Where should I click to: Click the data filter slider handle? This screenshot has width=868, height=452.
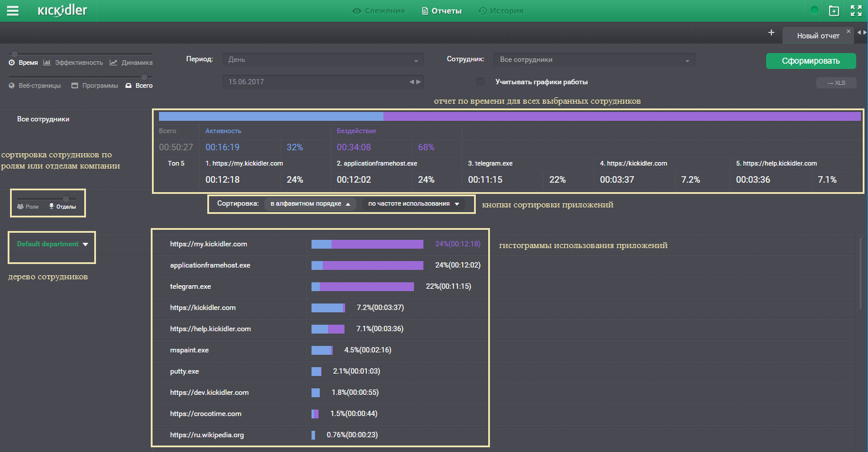(144, 77)
